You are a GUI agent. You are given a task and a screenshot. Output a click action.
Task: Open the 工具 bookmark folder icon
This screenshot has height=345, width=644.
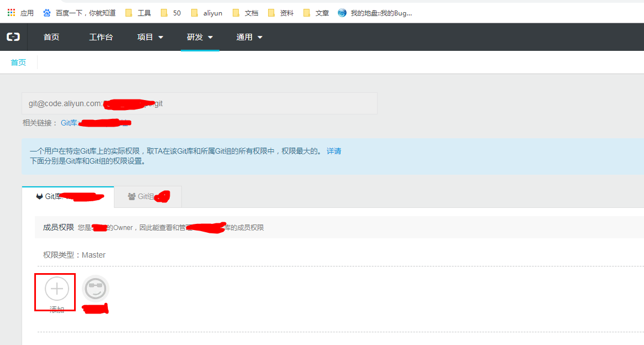(128, 12)
